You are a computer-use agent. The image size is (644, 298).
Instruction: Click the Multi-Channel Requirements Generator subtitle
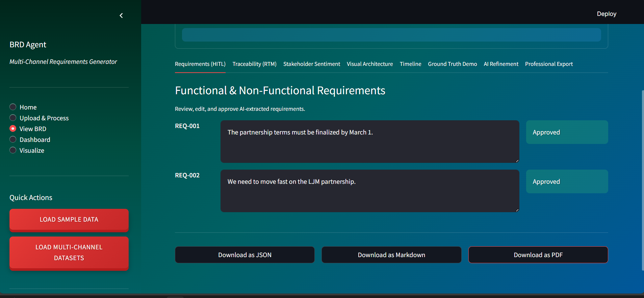click(x=63, y=62)
